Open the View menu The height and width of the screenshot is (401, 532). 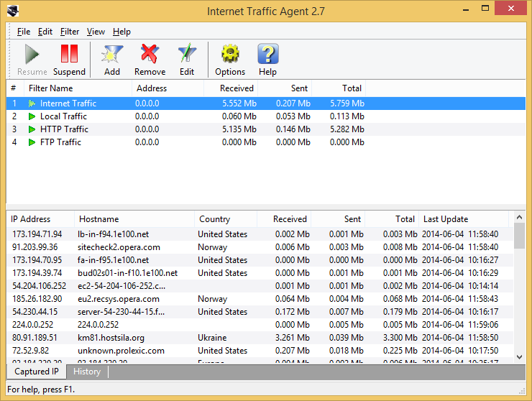96,32
